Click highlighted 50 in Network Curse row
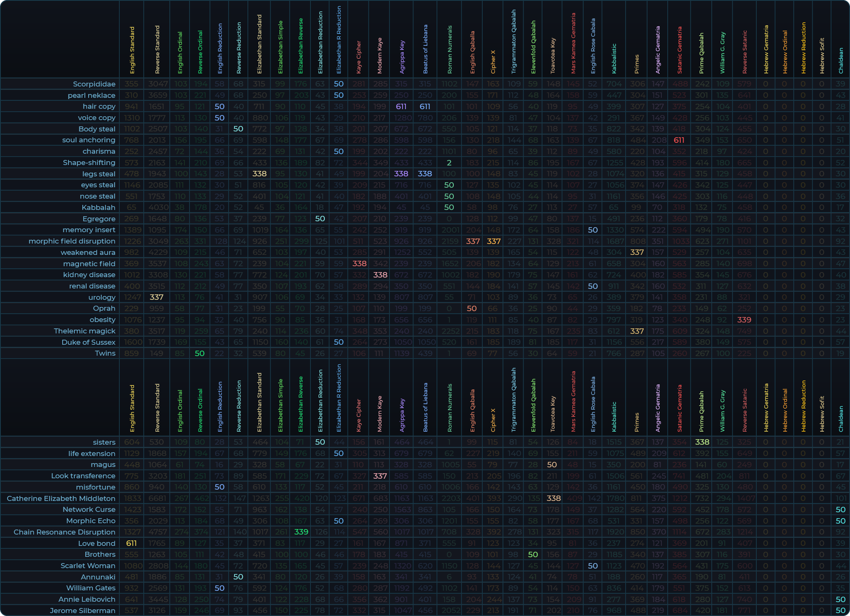Screen dimensions: 850x616 840,510
